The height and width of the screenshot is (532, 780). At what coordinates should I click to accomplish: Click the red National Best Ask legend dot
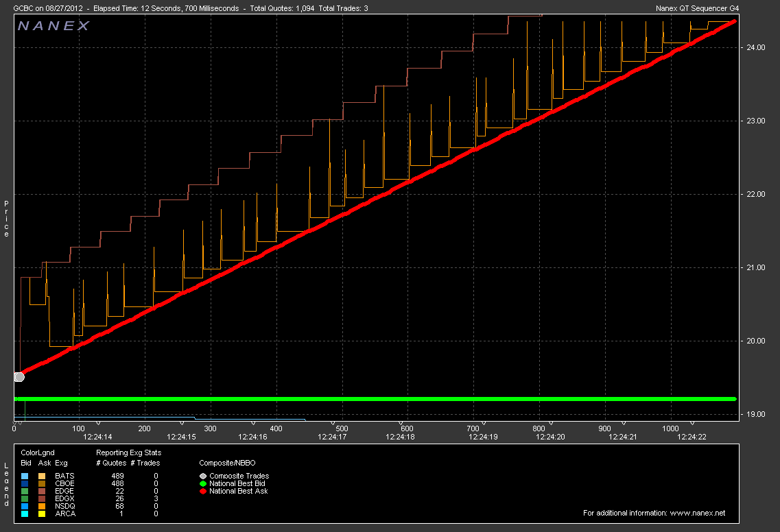(203, 492)
